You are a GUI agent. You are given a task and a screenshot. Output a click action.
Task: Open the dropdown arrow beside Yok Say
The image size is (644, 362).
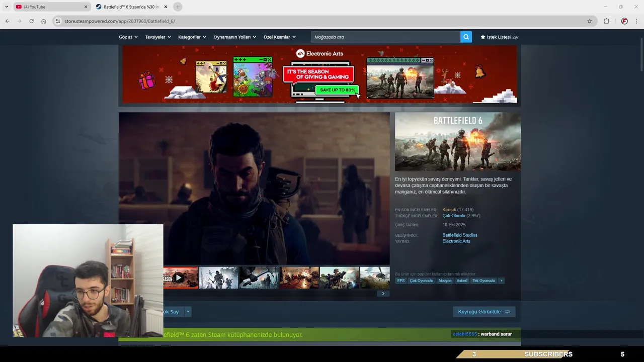point(188,312)
